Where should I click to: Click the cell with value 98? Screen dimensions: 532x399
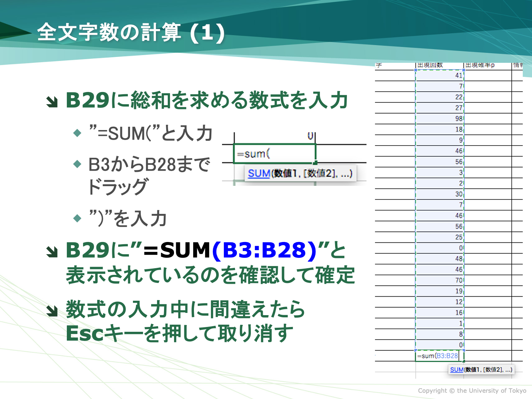[x=440, y=119]
